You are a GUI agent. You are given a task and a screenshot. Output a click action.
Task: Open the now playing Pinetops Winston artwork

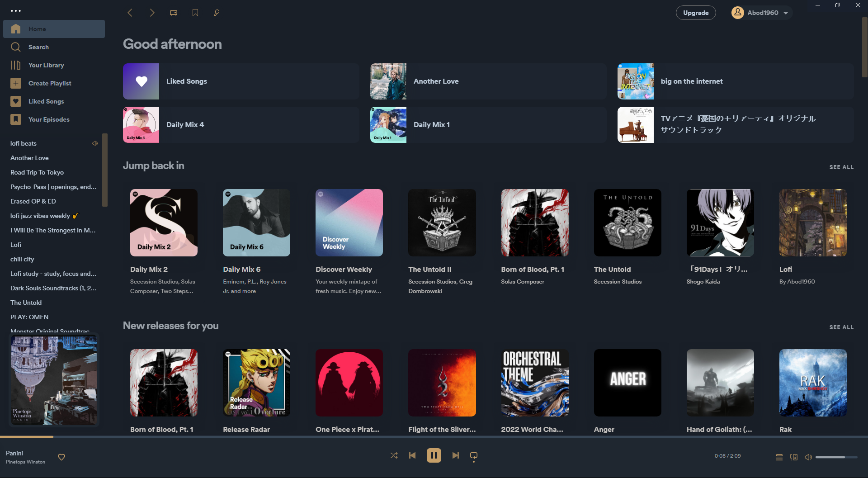tap(54, 380)
